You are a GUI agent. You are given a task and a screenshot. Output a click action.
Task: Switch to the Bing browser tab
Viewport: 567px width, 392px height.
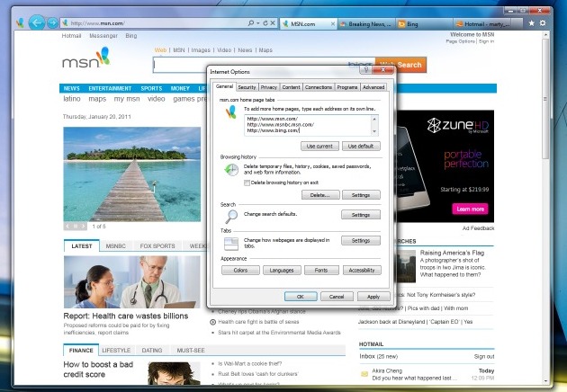(x=424, y=24)
